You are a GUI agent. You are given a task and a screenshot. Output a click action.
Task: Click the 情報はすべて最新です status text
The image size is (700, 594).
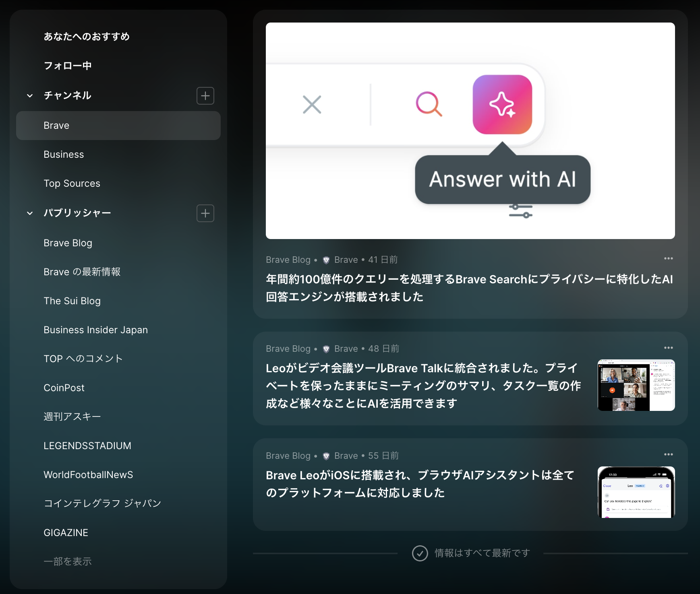[482, 553]
